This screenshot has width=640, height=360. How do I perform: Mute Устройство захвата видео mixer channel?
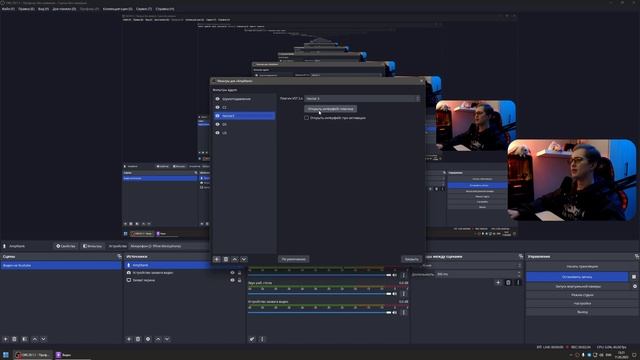pos(395,312)
